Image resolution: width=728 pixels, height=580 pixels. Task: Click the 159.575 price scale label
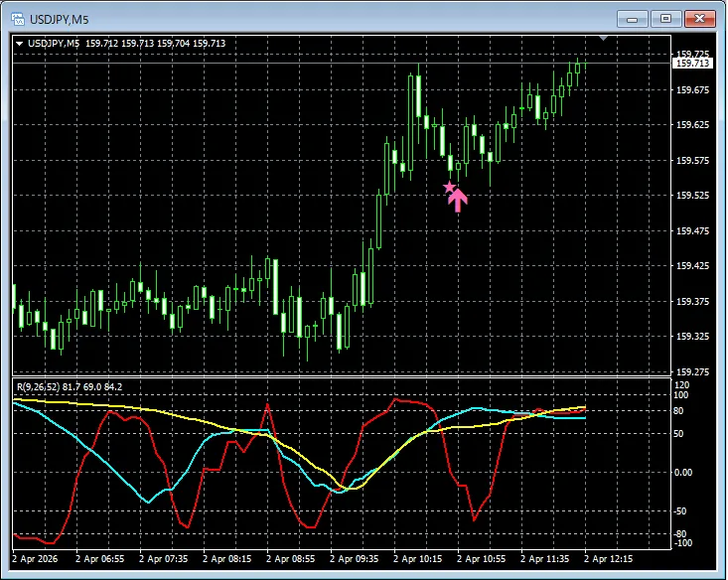coord(692,161)
